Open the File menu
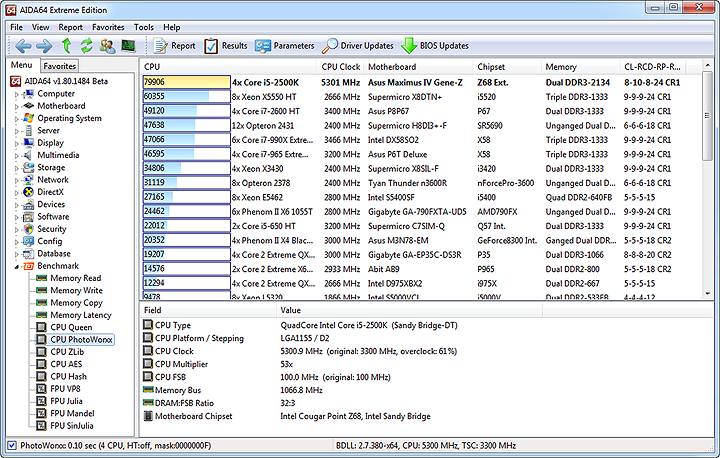Viewport: 720px width, 458px height. coord(17,27)
